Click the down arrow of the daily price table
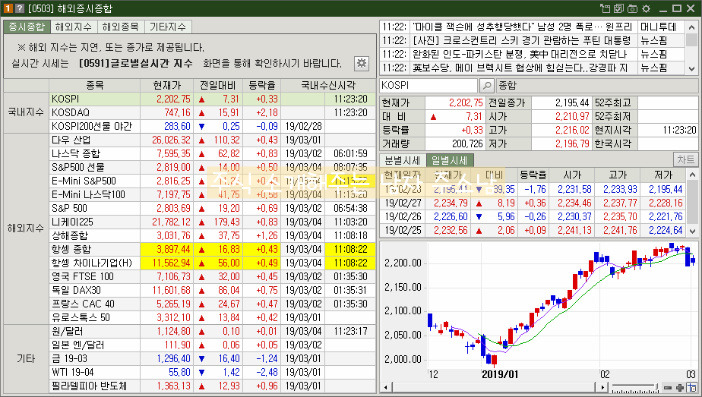702x397 pixels. [692, 231]
